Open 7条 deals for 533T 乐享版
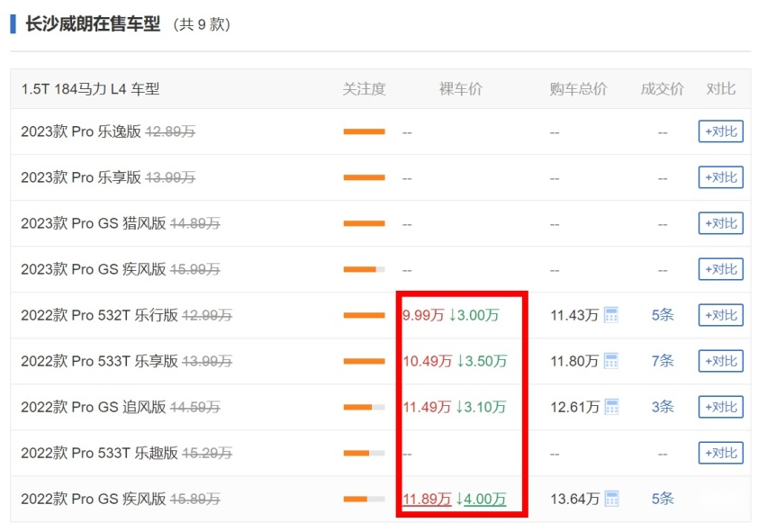The image size is (767, 532). point(663,361)
